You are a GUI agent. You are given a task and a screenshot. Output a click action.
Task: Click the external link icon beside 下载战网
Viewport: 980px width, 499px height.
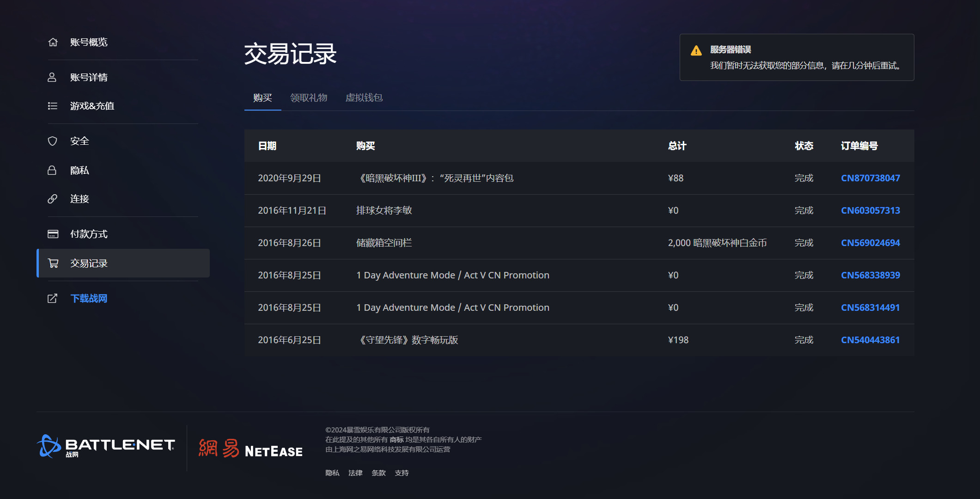coord(53,298)
